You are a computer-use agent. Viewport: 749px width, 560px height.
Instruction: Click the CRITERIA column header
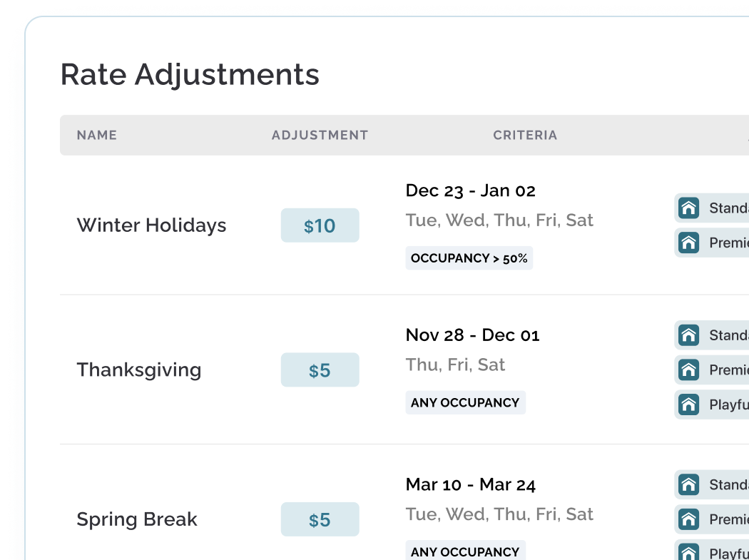tap(525, 136)
